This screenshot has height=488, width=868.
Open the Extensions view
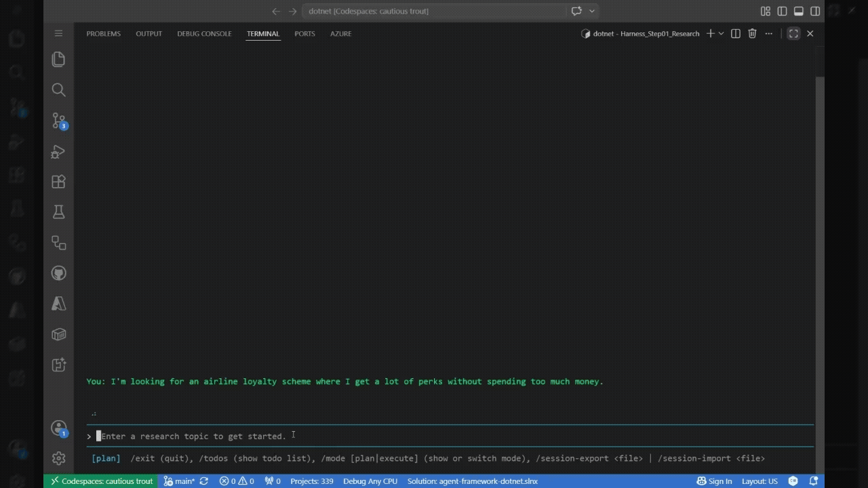tap(58, 182)
